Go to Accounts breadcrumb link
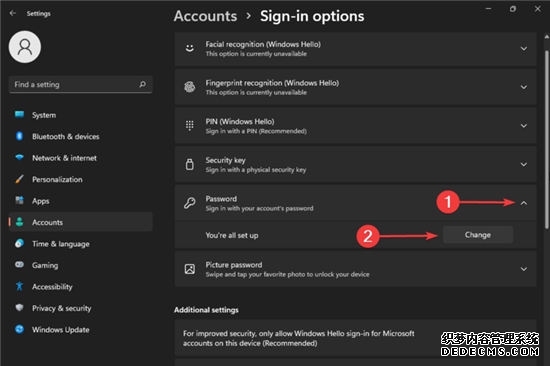This screenshot has width=550, height=366. [x=206, y=16]
